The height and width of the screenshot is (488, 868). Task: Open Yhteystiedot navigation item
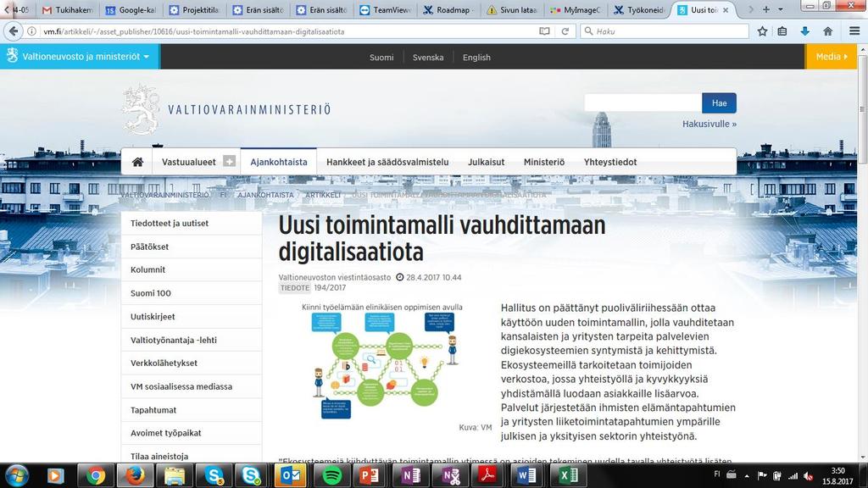coord(610,162)
